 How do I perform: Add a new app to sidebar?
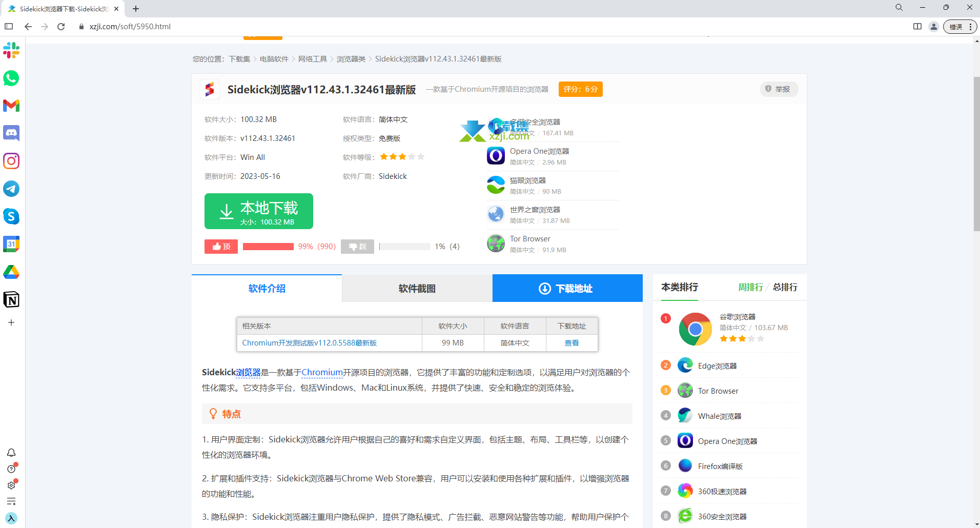tap(11, 322)
